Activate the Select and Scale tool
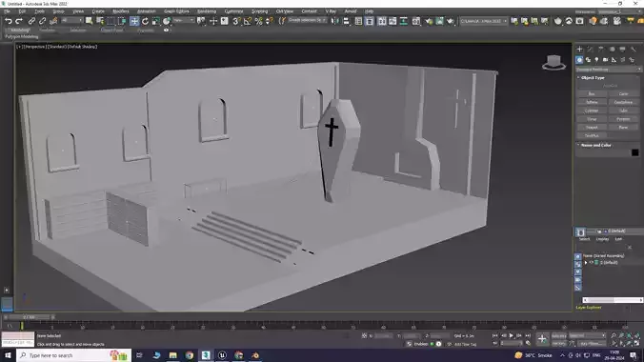The height and width of the screenshot is (362, 644). pyautogui.click(x=155, y=21)
